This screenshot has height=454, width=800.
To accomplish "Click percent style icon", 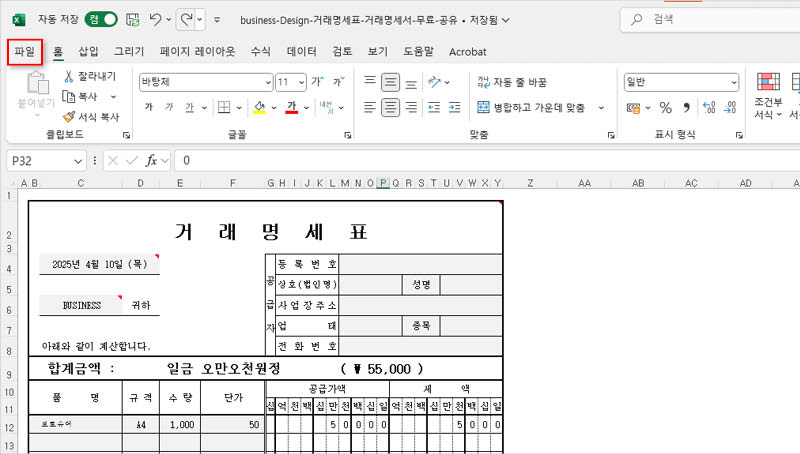I will pyautogui.click(x=665, y=107).
